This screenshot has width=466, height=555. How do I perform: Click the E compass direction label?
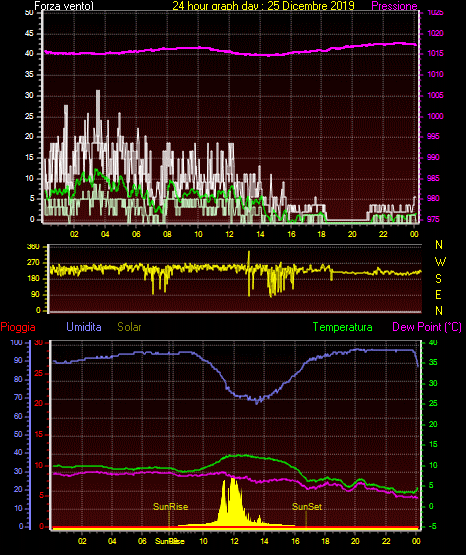(438, 294)
